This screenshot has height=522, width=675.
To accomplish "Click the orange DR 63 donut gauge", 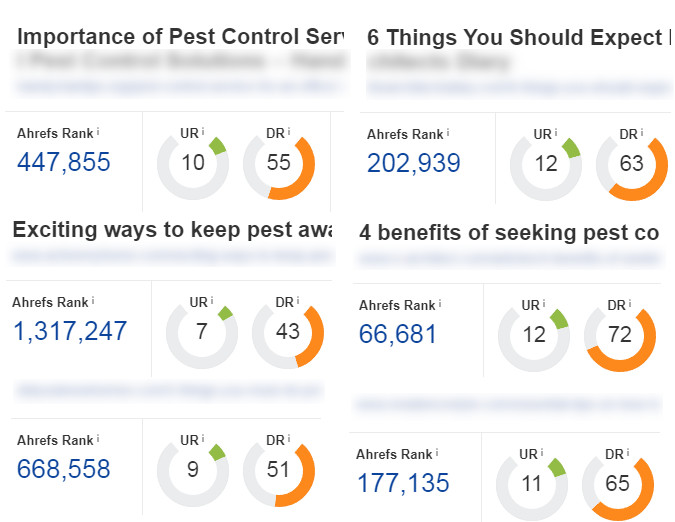I will pyautogui.click(x=632, y=163).
